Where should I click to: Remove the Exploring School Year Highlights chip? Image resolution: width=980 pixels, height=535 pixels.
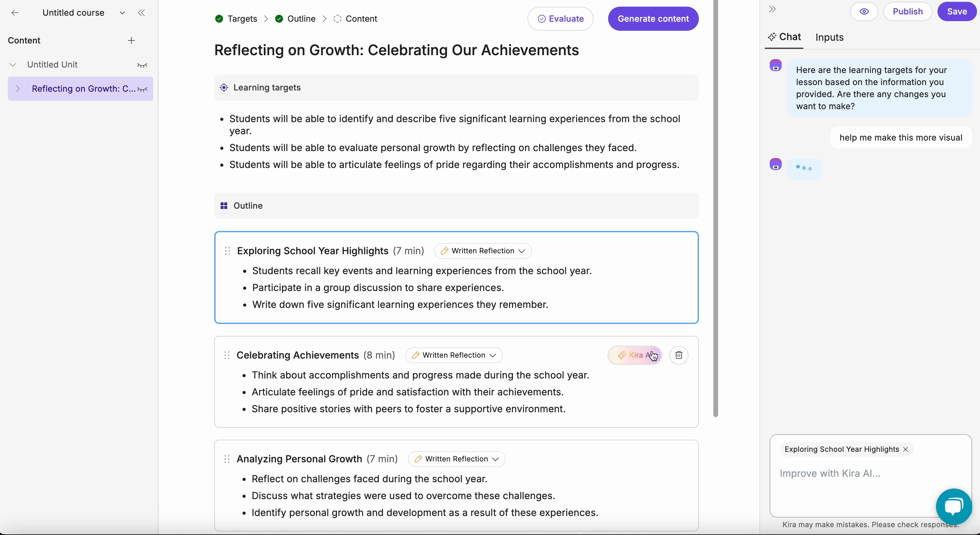point(906,449)
